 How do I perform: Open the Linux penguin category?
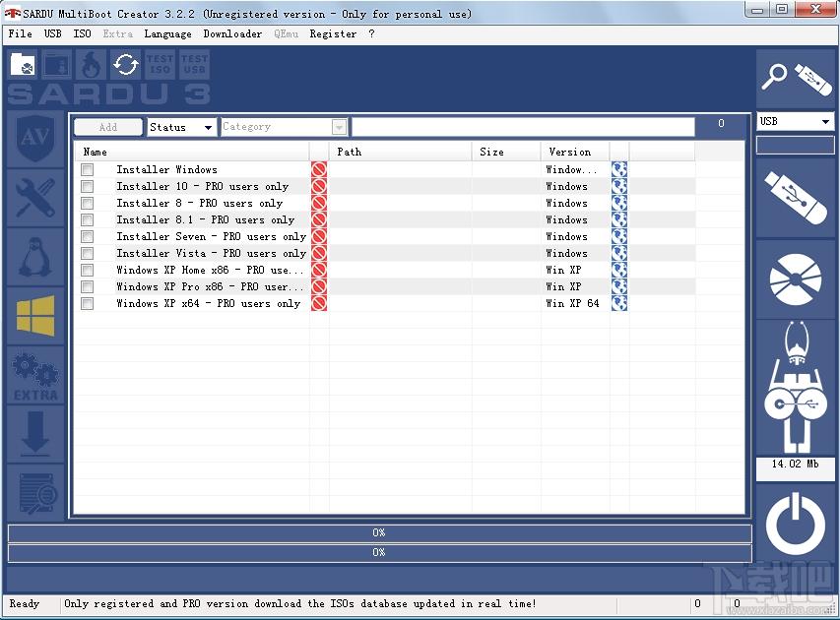(x=35, y=258)
